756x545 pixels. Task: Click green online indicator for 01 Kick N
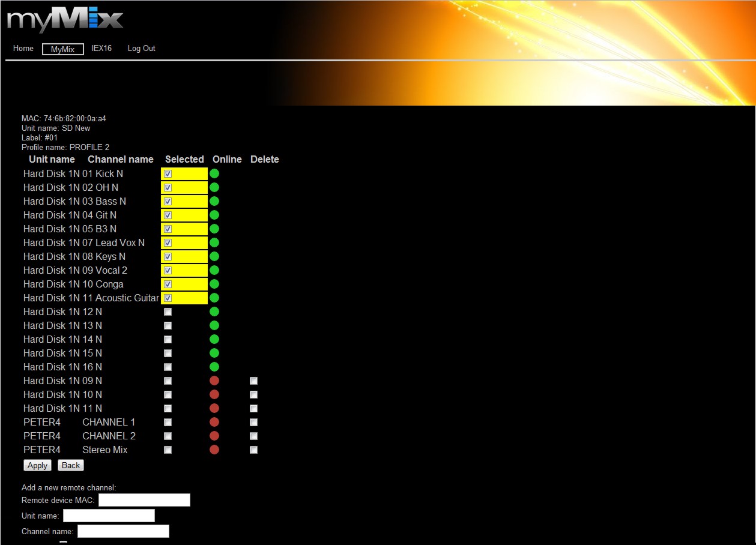214,173
